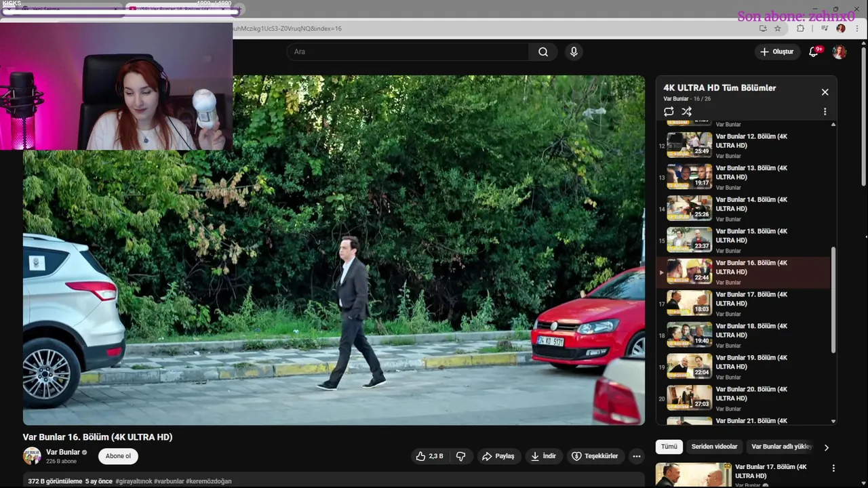868x488 pixels.
Task: Like the video with 2,3 B likes
Action: pos(430,456)
